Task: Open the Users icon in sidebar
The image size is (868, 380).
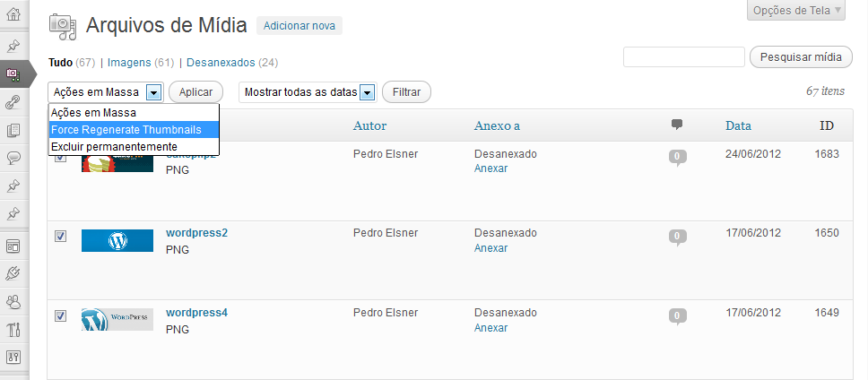Action: [x=13, y=302]
